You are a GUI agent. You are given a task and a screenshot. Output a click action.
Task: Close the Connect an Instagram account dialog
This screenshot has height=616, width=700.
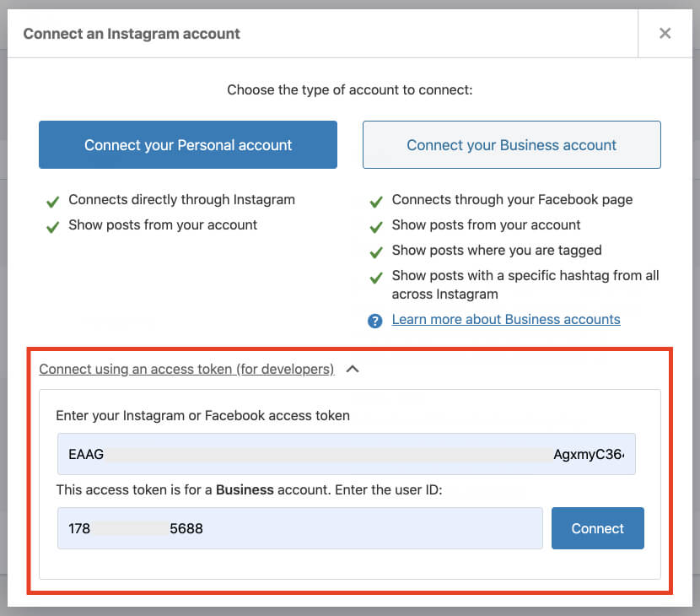pos(665,33)
